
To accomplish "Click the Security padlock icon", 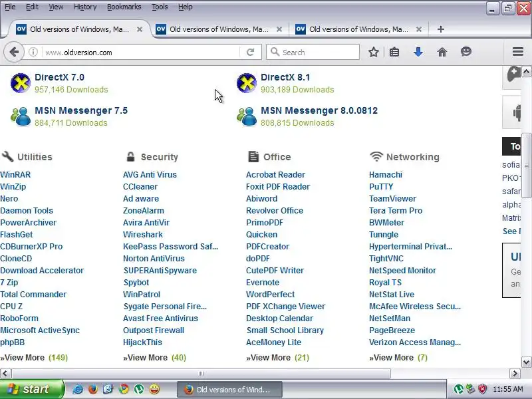I will [130, 156].
